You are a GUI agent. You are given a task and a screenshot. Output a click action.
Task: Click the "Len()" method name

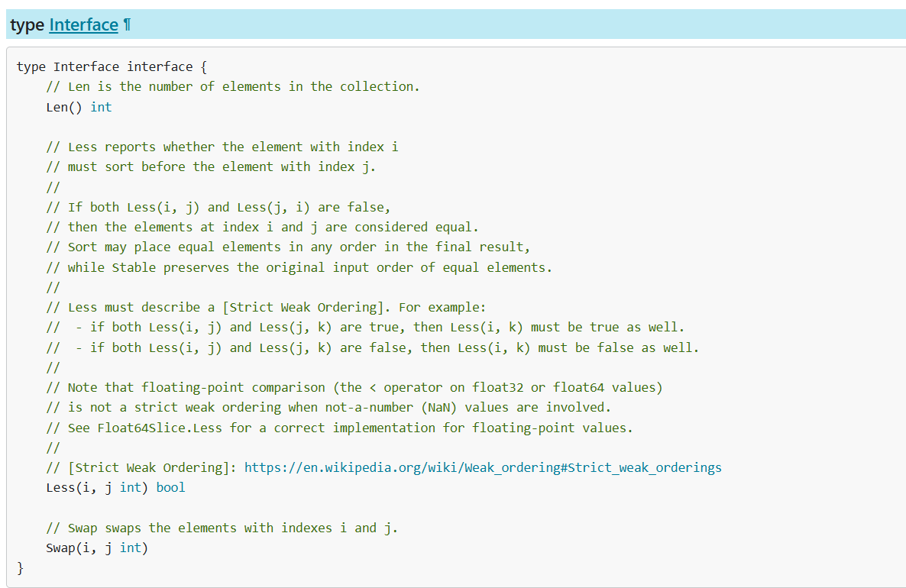64,107
